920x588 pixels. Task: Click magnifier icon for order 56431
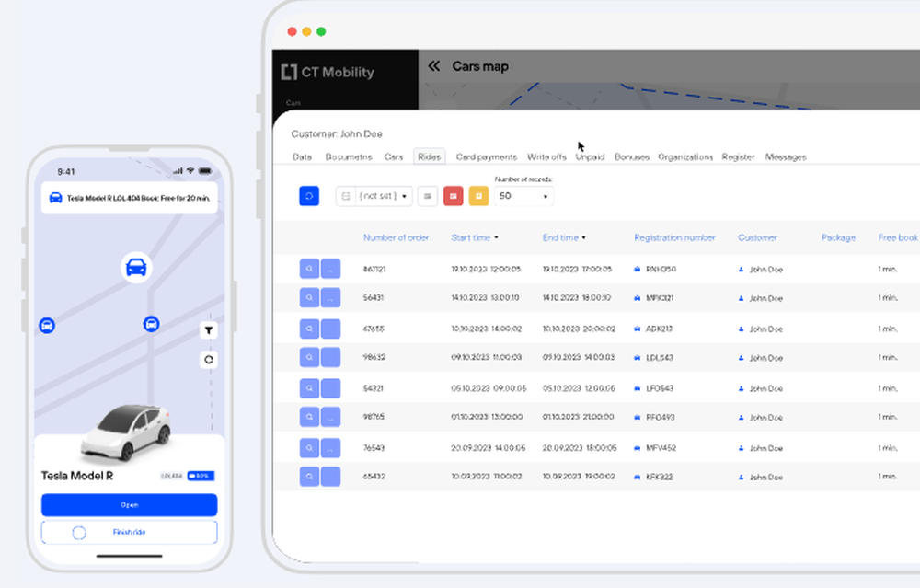[309, 297]
